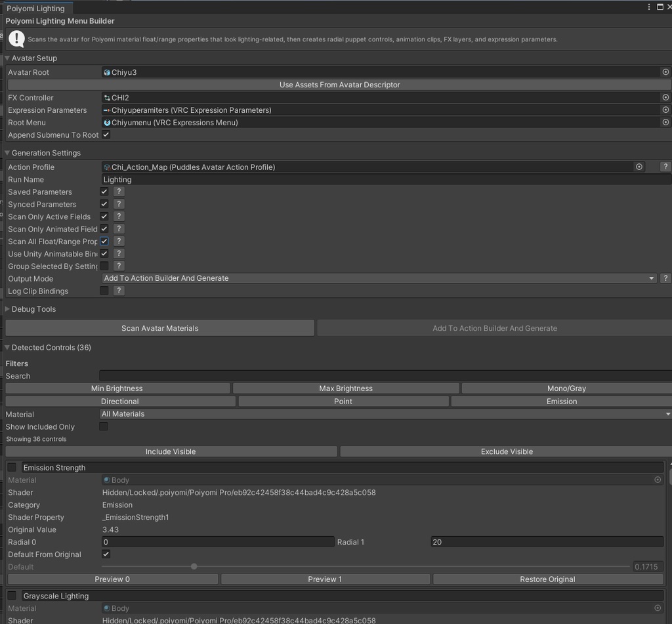Enable Show Included Only checkbox
This screenshot has height=624, width=672.
pos(104,426)
